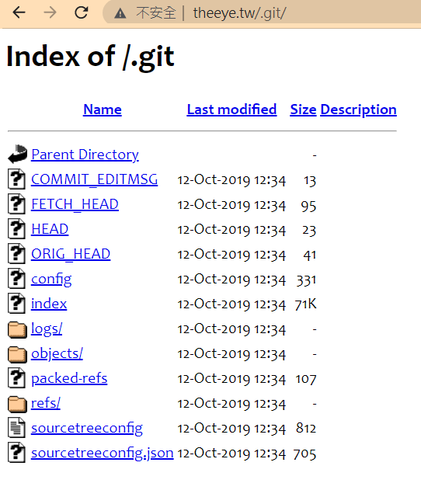Open the packed-refs file link

69,378
